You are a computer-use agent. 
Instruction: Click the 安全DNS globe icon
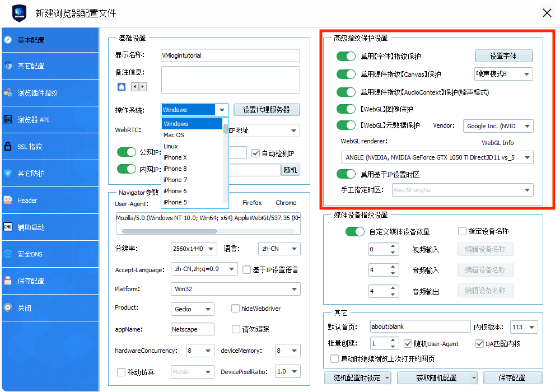[x=8, y=254]
